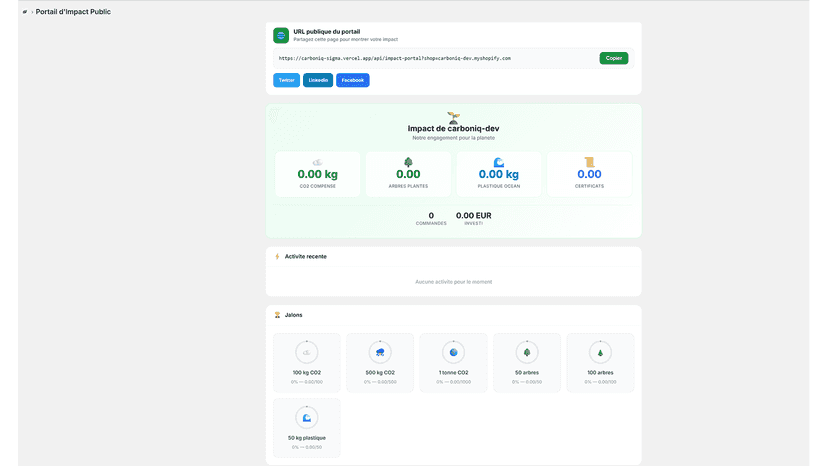
Task: Click the Copier button
Action: (x=614, y=58)
